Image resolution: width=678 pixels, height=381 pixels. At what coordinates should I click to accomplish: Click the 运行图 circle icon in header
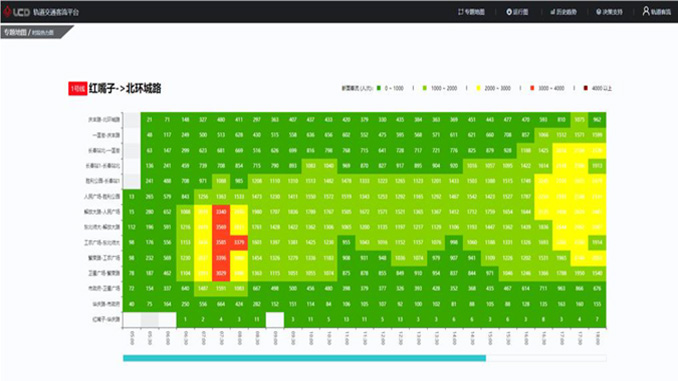coord(509,12)
